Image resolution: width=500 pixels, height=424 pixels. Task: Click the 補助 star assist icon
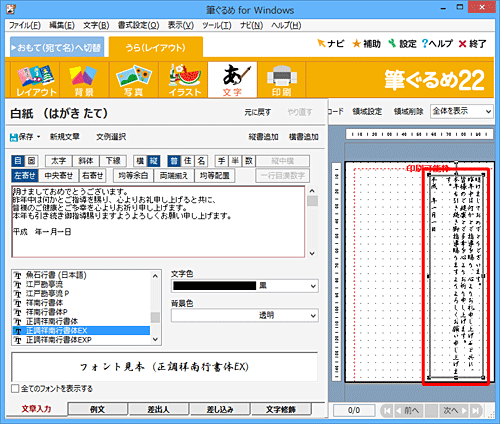click(x=366, y=44)
